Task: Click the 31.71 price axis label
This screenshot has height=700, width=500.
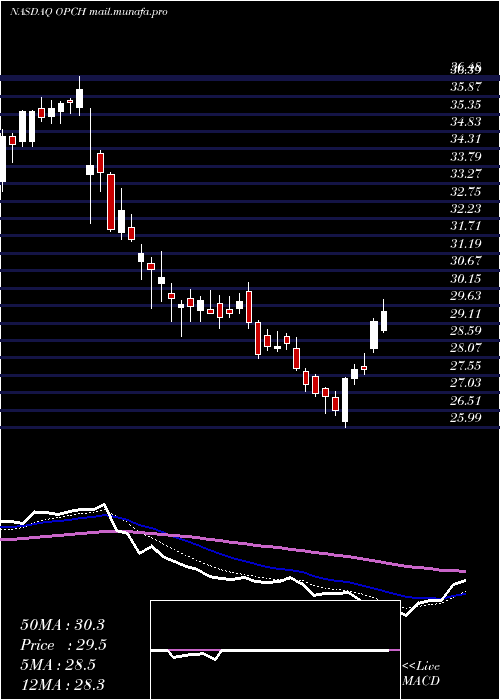Action: coord(465,226)
